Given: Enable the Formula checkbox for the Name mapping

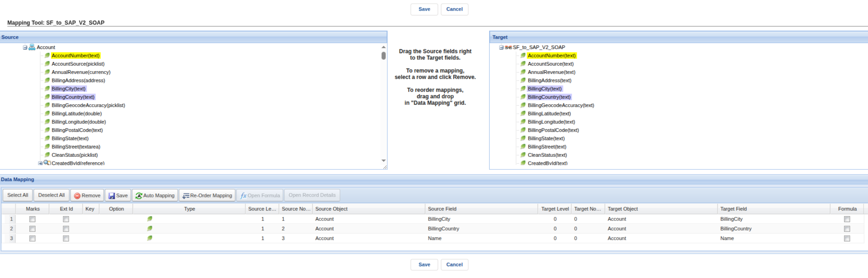Looking at the screenshot, I should coord(847,238).
